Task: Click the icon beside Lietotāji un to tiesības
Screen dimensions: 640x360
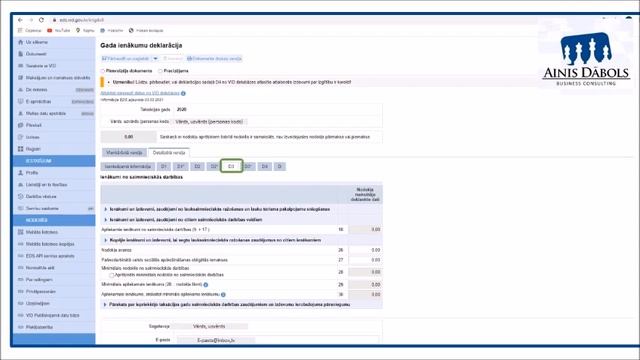Action: [20, 184]
